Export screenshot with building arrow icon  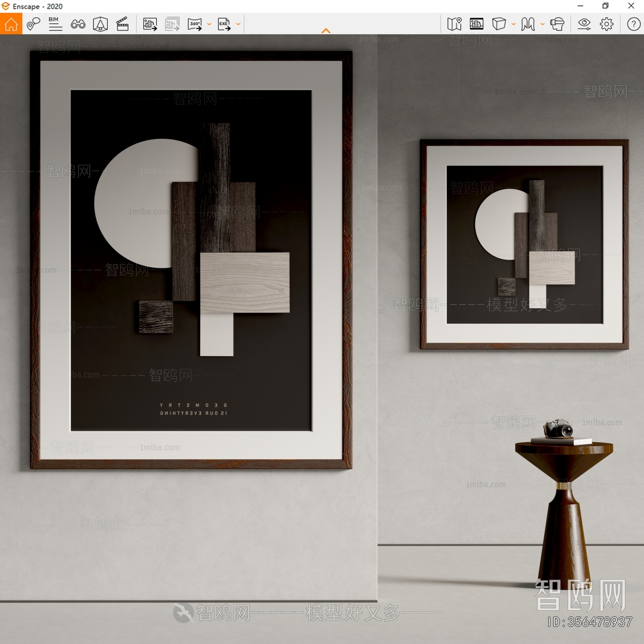[150, 24]
